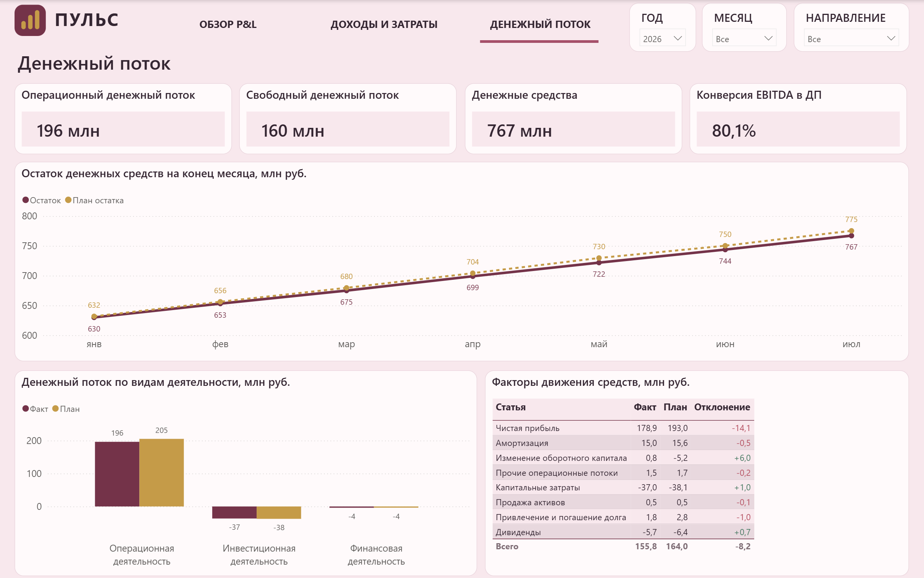Viewport: 924px width, 578px height.
Task: Switch to the Обзор P&L tab
Action: tap(228, 24)
